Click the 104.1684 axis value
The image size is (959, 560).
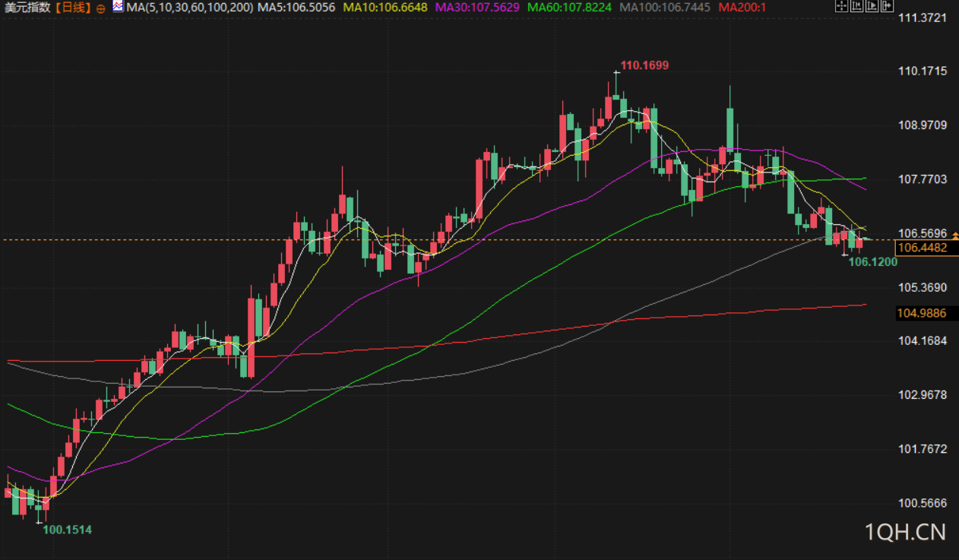[x=923, y=340]
